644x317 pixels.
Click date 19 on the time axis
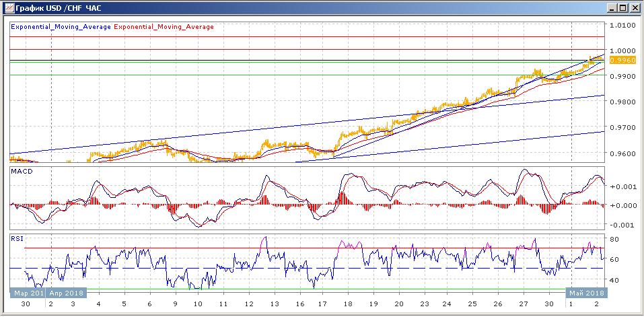point(373,304)
